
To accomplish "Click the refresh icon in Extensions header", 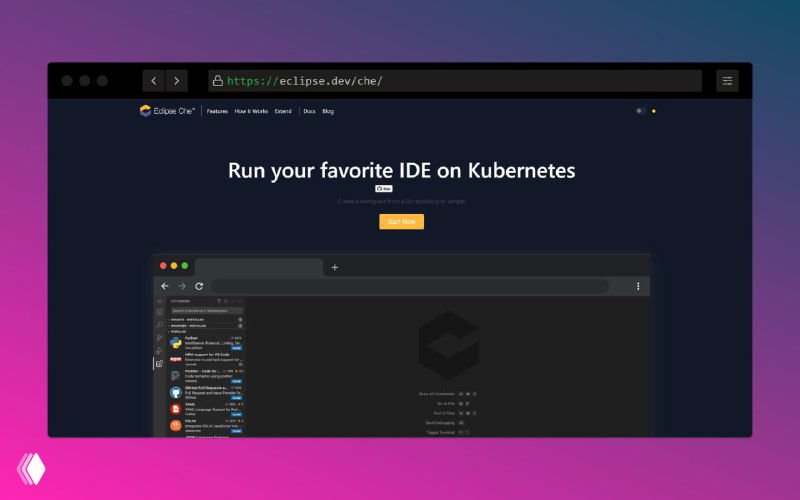I will [x=226, y=301].
